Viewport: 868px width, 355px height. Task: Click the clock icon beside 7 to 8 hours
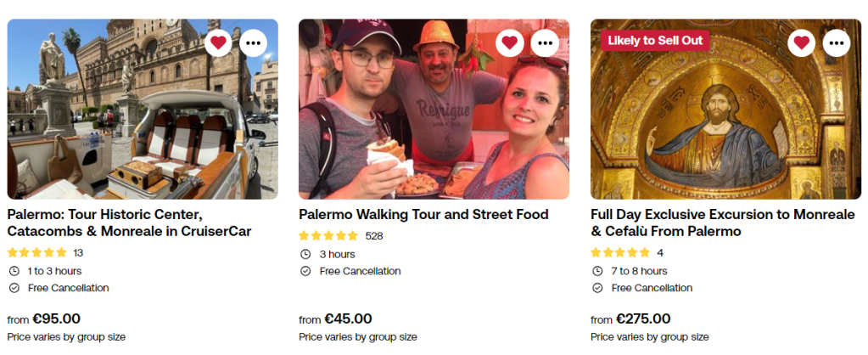[597, 271]
